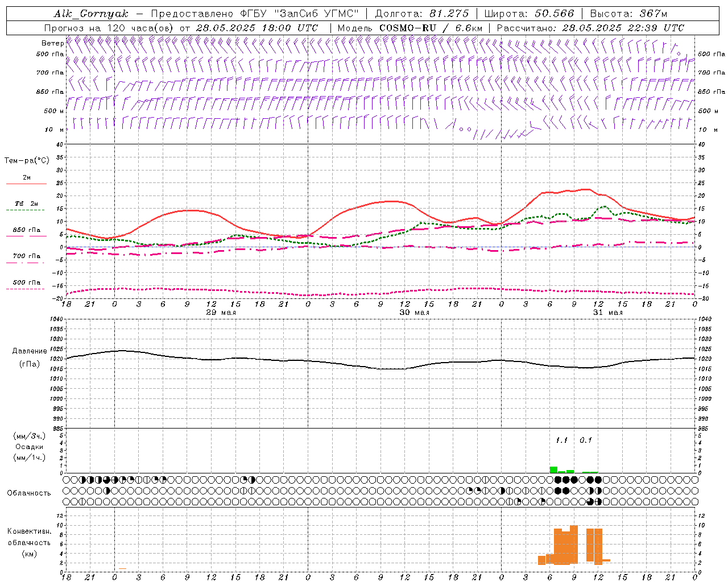The height and width of the screenshot is (582, 728).
Task: Click the Td 2м dew point legend label
Action: point(27,203)
